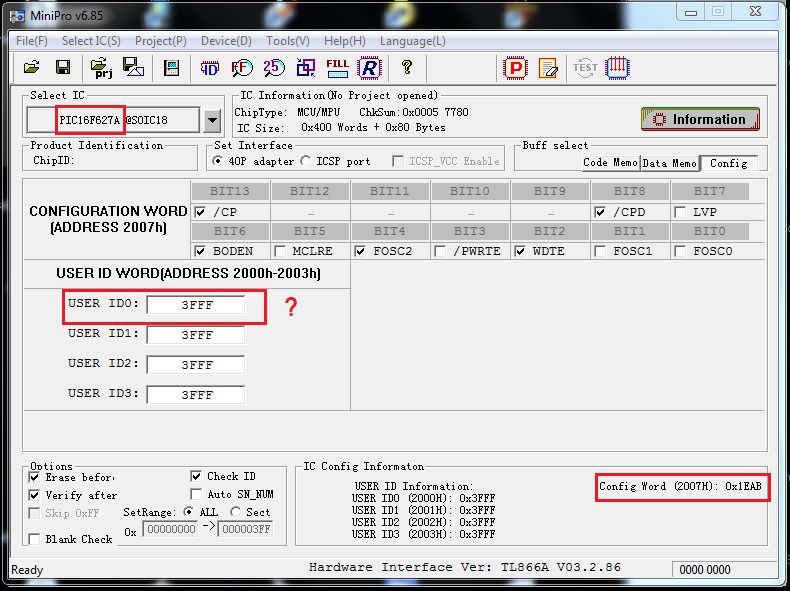Click the Save file floppy icon
This screenshot has height=591, width=790.
[x=63, y=67]
